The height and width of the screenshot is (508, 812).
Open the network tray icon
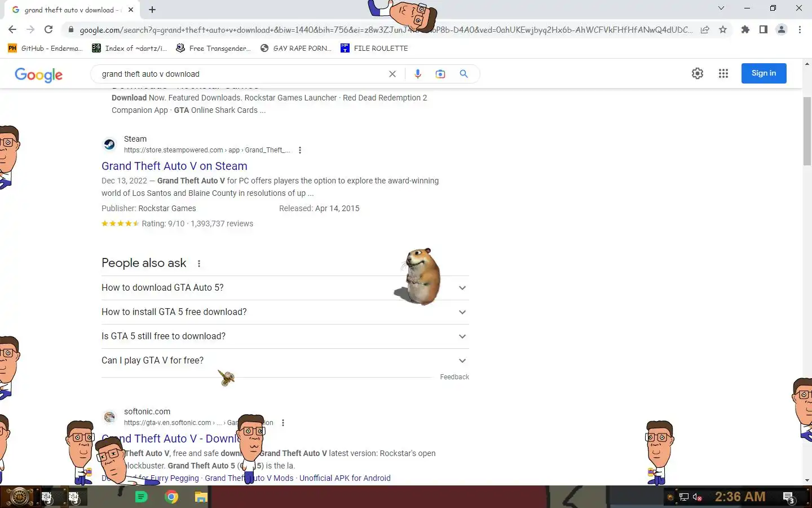[x=683, y=497]
